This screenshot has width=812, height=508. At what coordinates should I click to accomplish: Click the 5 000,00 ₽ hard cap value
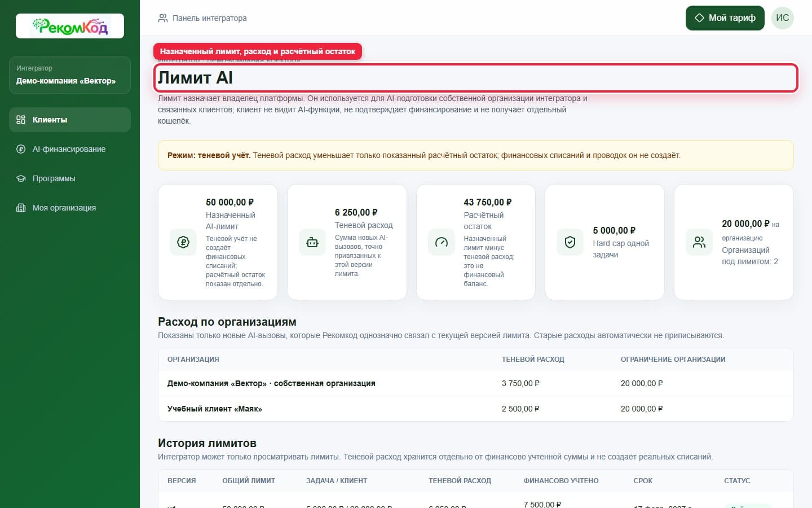(x=614, y=230)
